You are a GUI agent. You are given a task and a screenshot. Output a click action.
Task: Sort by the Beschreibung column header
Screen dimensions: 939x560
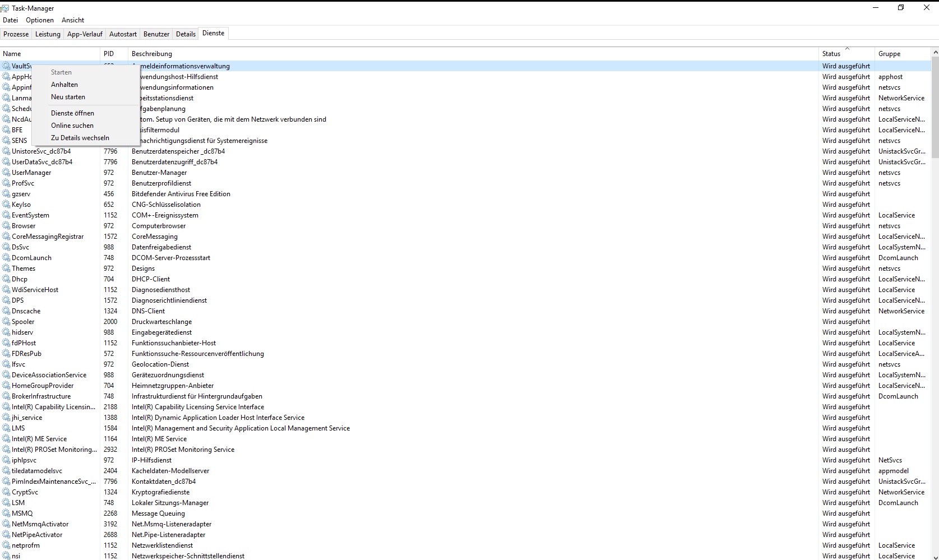(x=474, y=54)
